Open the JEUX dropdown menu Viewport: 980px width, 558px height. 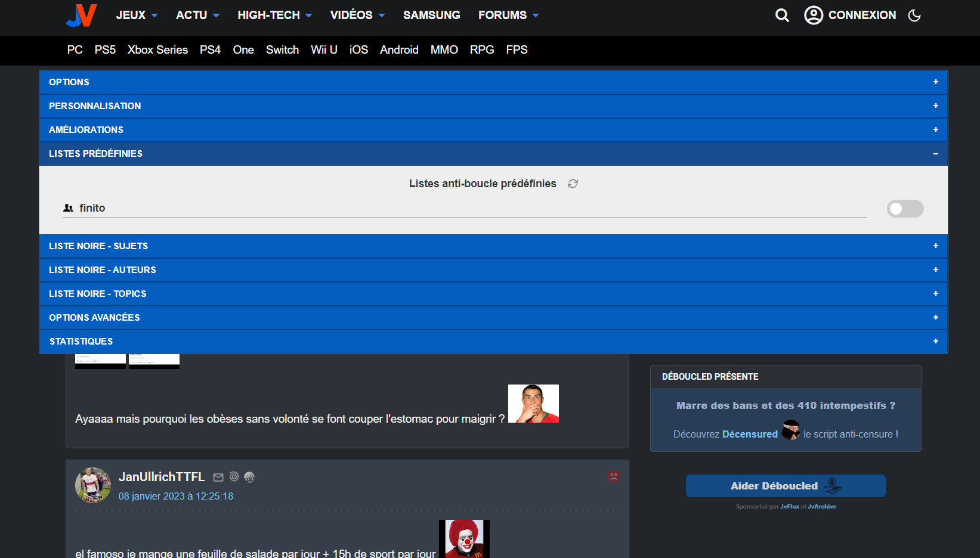pyautogui.click(x=137, y=15)
